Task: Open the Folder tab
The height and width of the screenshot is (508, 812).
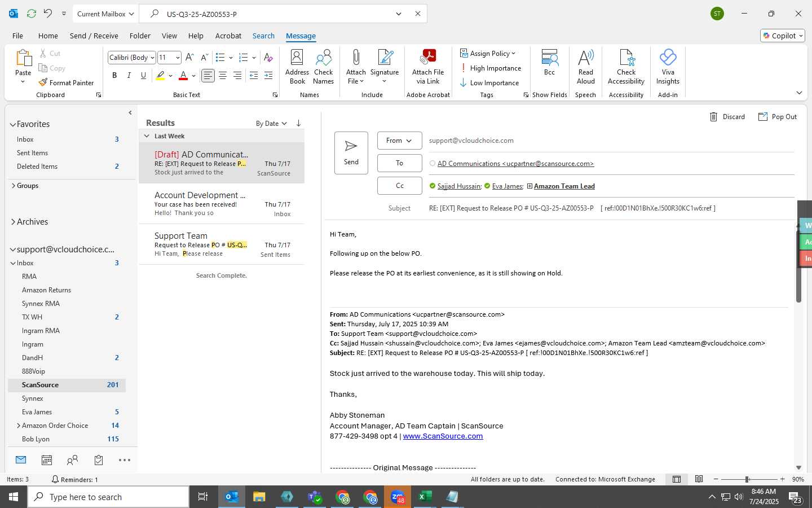Action: click(140, 36)
